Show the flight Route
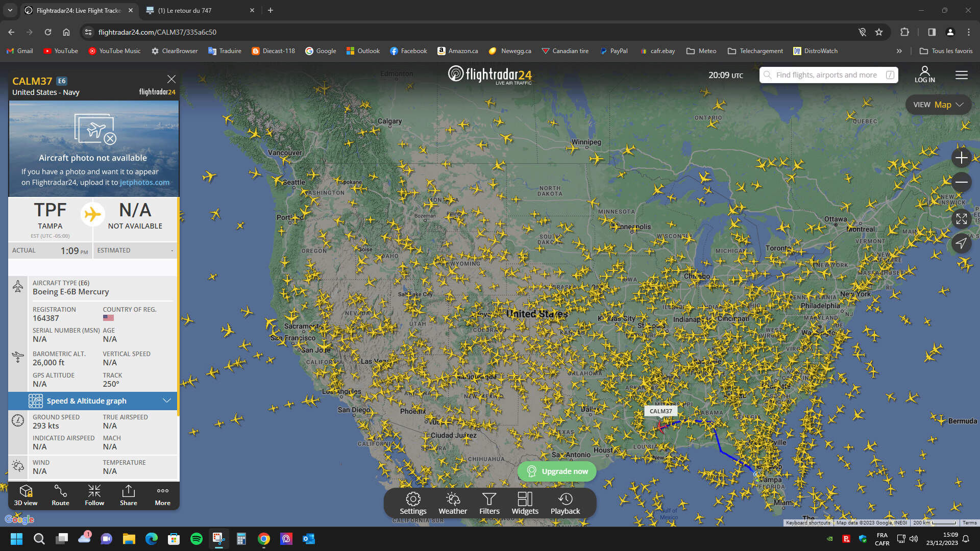Viewport: 980px width, 551px height. (60, 495)
